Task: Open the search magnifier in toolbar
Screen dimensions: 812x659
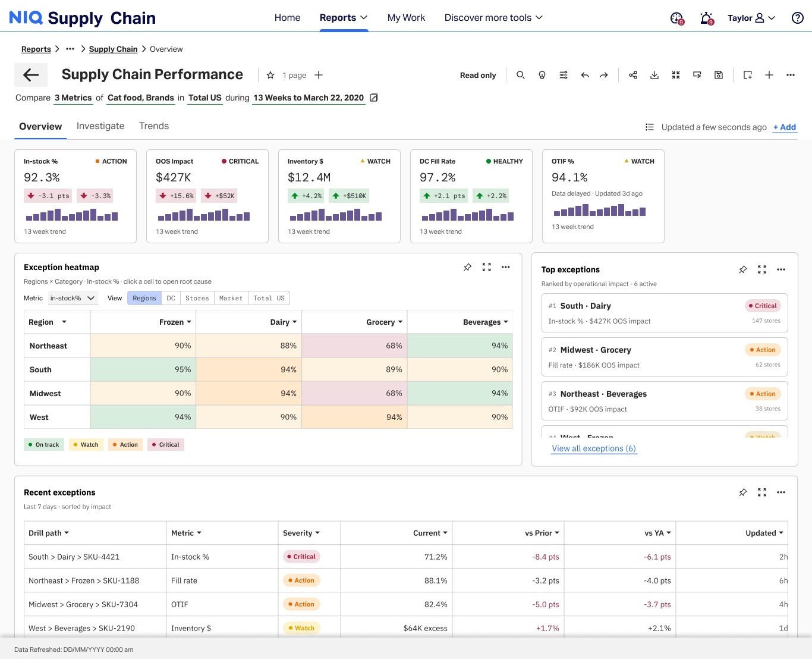Action: point(521,75)
